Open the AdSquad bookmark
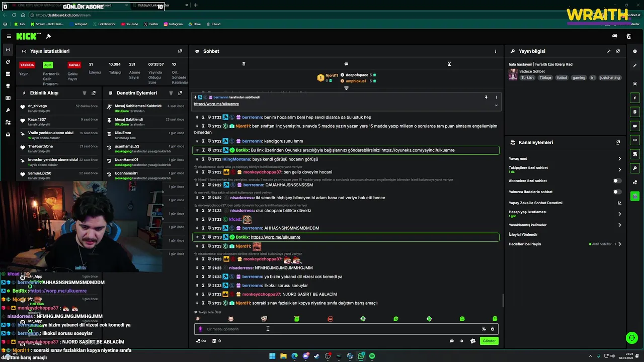 78,24
